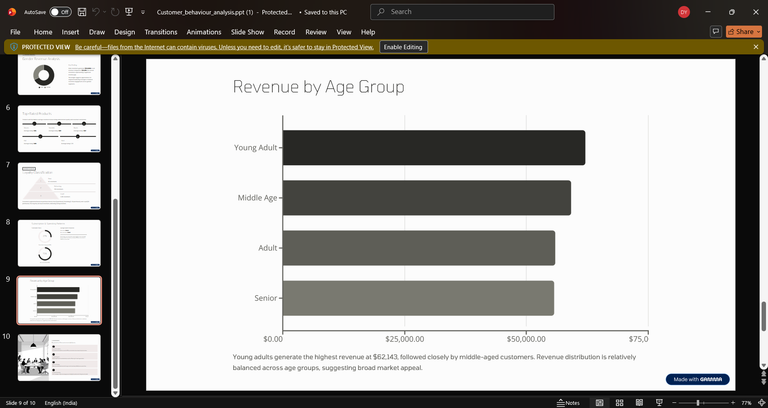Select slide 7 thumbnail with pyramid
The width and height of the screenshot is (768, 408).
59,186
